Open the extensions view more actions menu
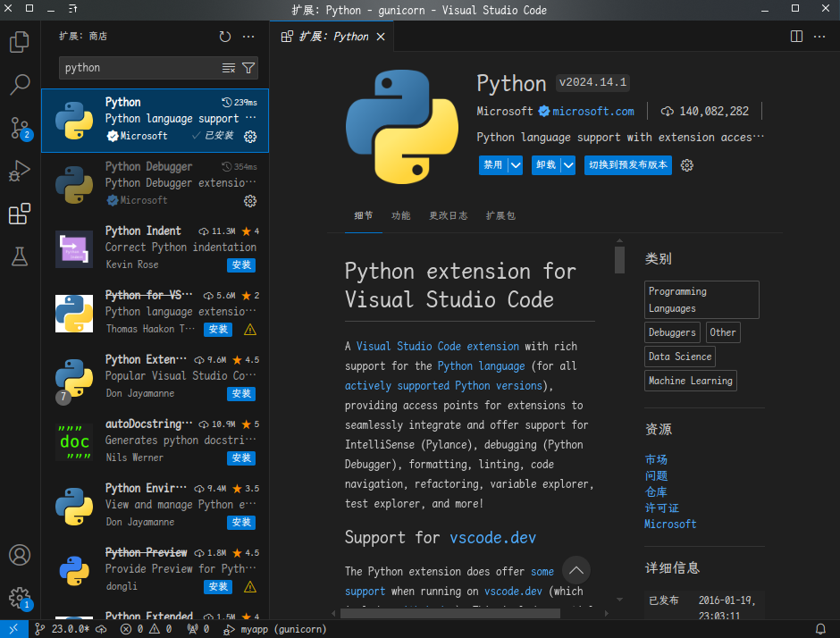Viewport: 840px width, 638px height. click(249, 37)
